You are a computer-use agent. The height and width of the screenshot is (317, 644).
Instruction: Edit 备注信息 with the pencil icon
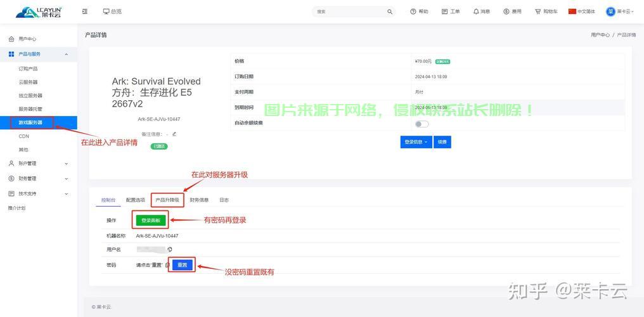point(174,134)
